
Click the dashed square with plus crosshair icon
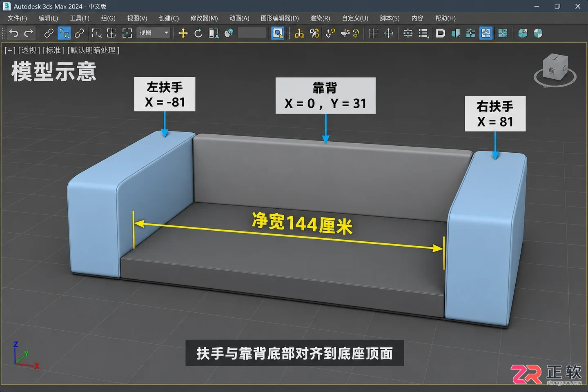click(x=111, y=33)
